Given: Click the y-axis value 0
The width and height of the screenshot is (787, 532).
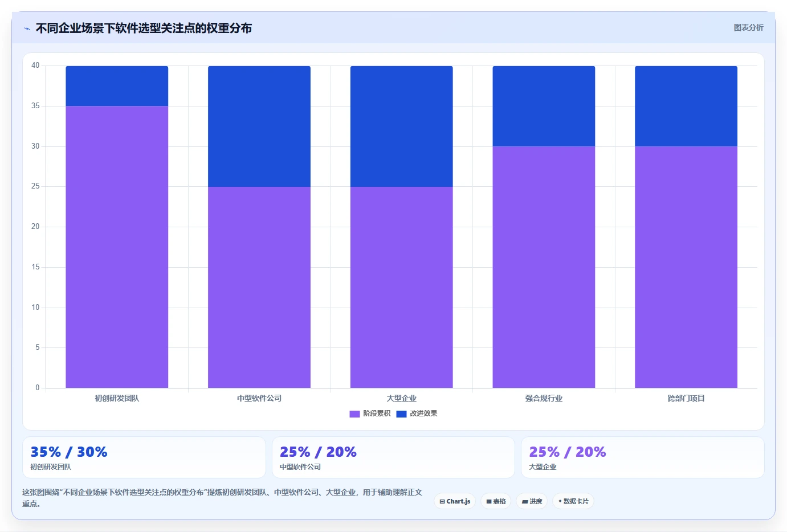Looking at the screenshot, I should pos(38,388).
